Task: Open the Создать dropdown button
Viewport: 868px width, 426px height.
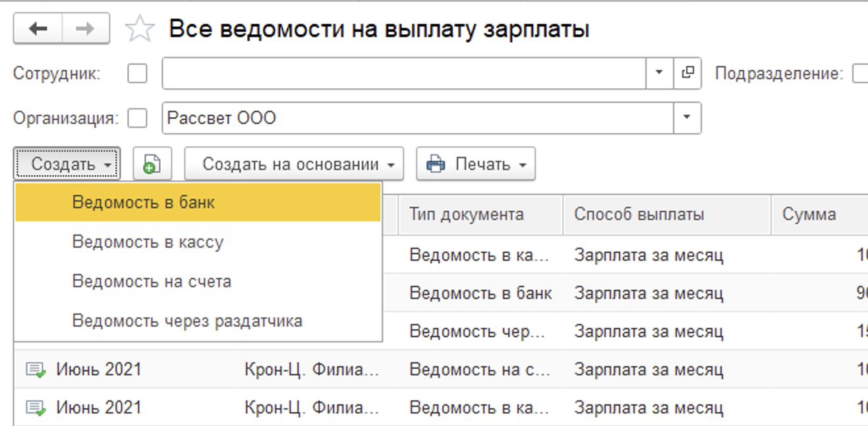Action: pyautogui.click(x=67, y=164)
